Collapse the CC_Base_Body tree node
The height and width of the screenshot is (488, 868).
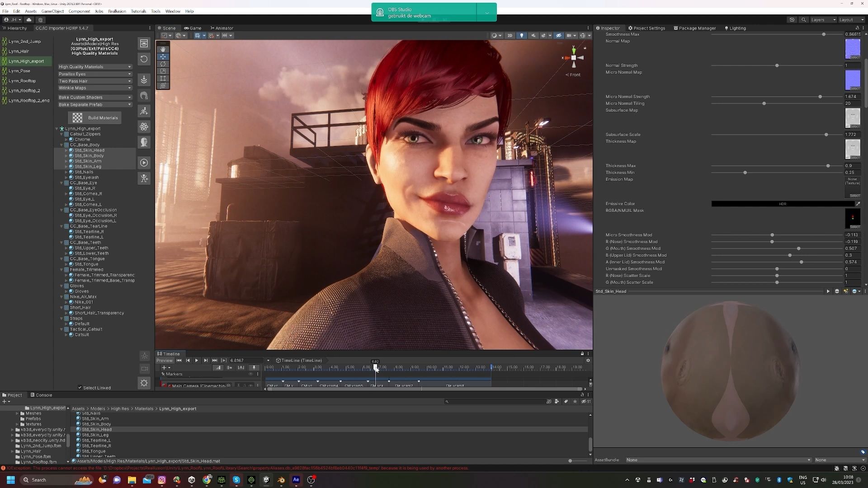[61, 145]
